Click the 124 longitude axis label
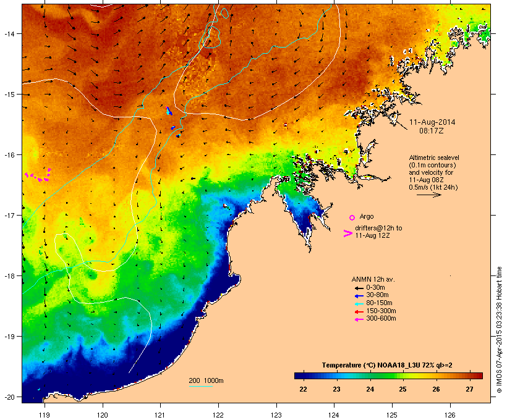This screenshot has height=420, width=507. click(334, 415)
